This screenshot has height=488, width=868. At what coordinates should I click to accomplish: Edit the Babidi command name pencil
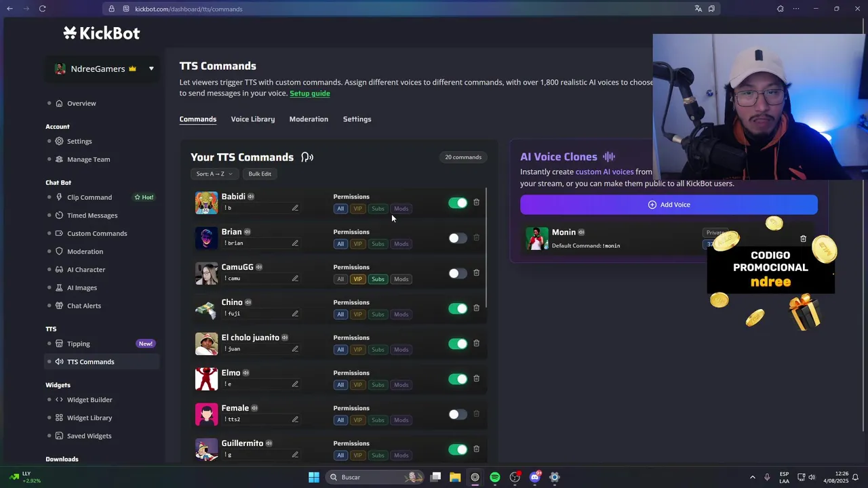click(x=295, y=208)
